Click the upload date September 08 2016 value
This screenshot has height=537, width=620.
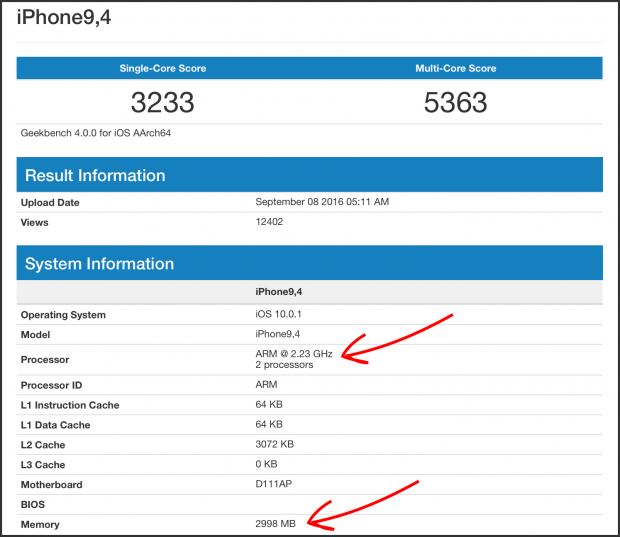(322, 202)
